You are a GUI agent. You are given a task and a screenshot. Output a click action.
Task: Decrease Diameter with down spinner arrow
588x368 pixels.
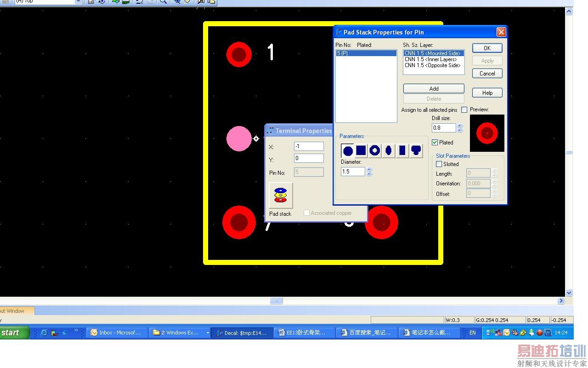click(369, 174)
